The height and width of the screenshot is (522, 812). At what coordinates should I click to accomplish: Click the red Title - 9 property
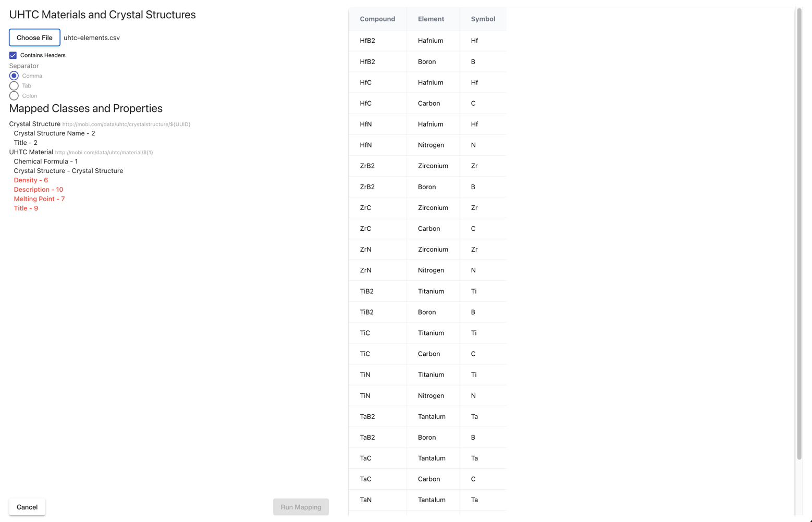[x=26, y=208]
